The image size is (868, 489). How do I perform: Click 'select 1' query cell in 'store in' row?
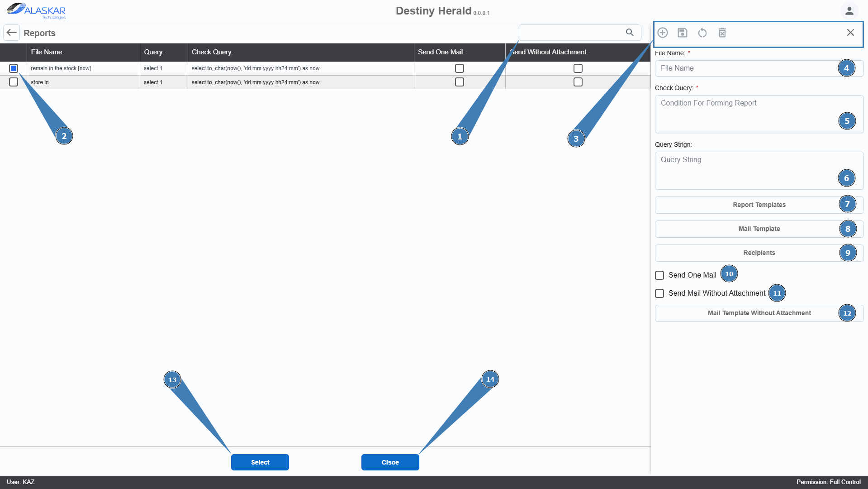pyautogui.click(x=164, y=82)
